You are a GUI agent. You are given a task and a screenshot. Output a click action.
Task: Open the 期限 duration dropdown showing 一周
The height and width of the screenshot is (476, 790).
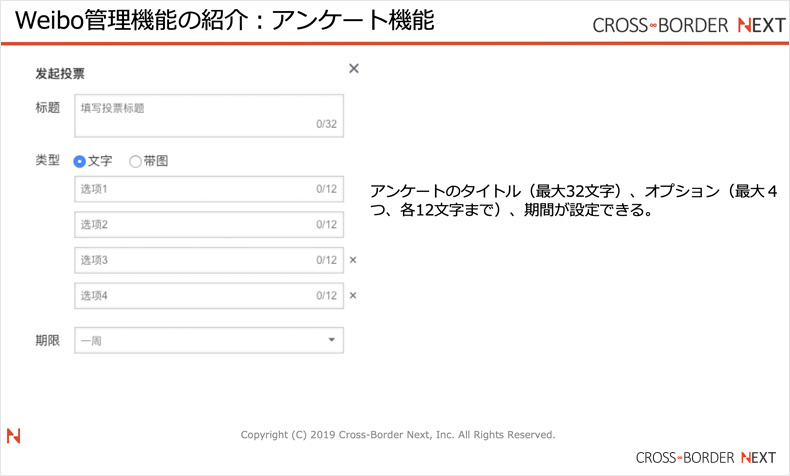(x=209, y=341)
